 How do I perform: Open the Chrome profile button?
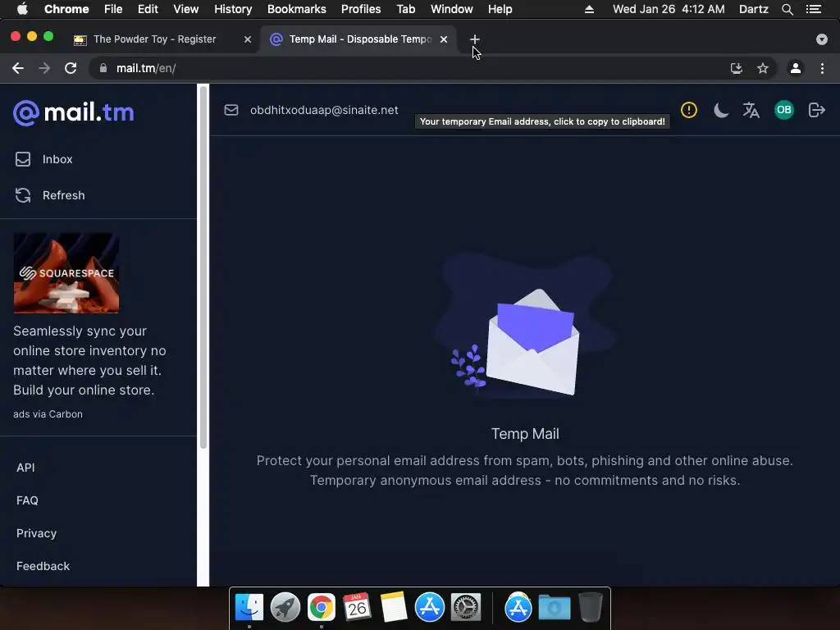click(x=796, y=68)
